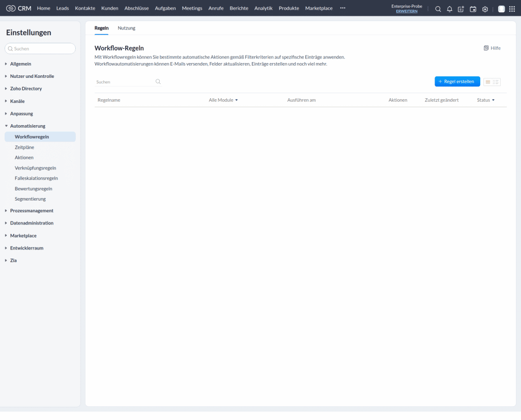Click the user avatar in the top bar
The image size is (521, 420).
click(501, 9)
